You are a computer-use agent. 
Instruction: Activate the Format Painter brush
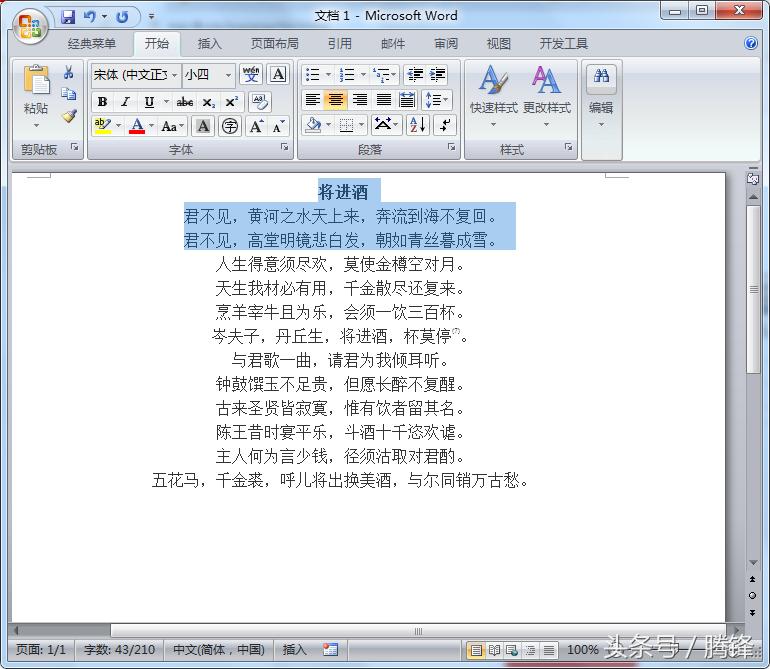click(69, 116)
